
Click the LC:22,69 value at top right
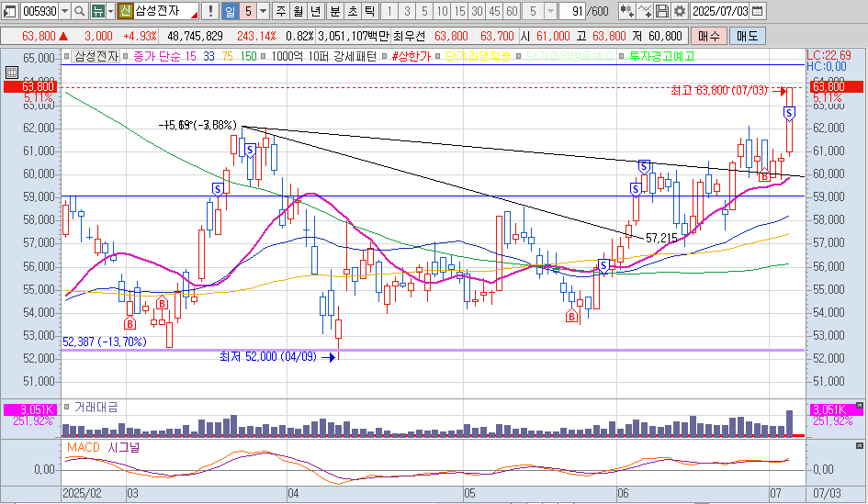[829, 55]
